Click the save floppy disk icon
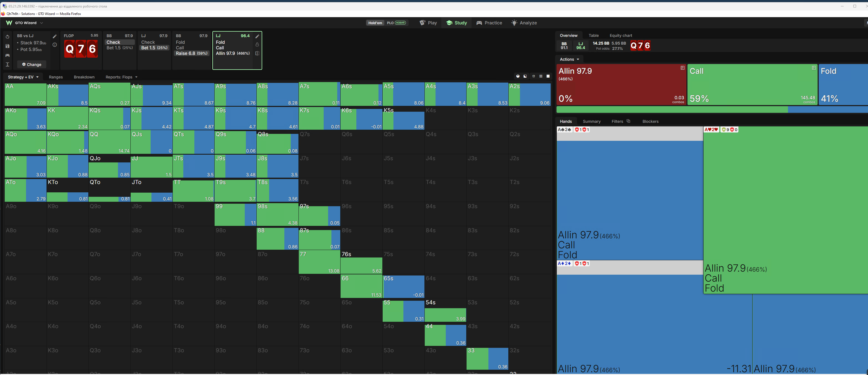The image size is (868, 375). pos(7,46)
